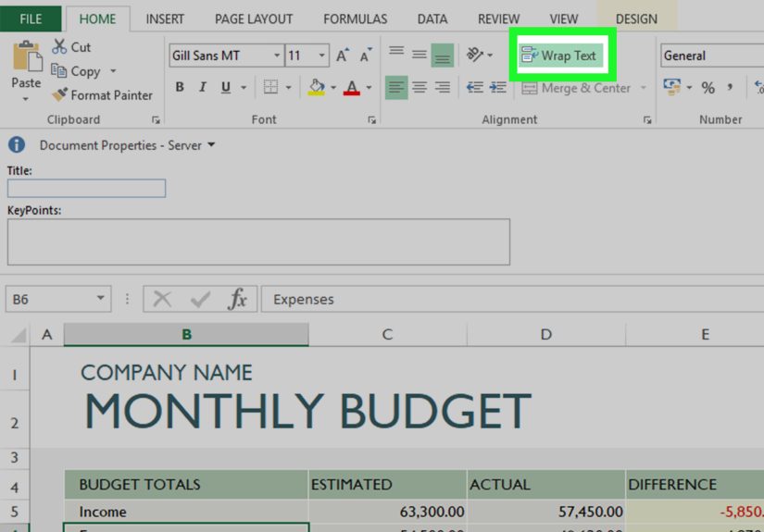Screen dimensions: 764x532
Task: Switch to the REVIEW tab
Action: coord(498,19)
